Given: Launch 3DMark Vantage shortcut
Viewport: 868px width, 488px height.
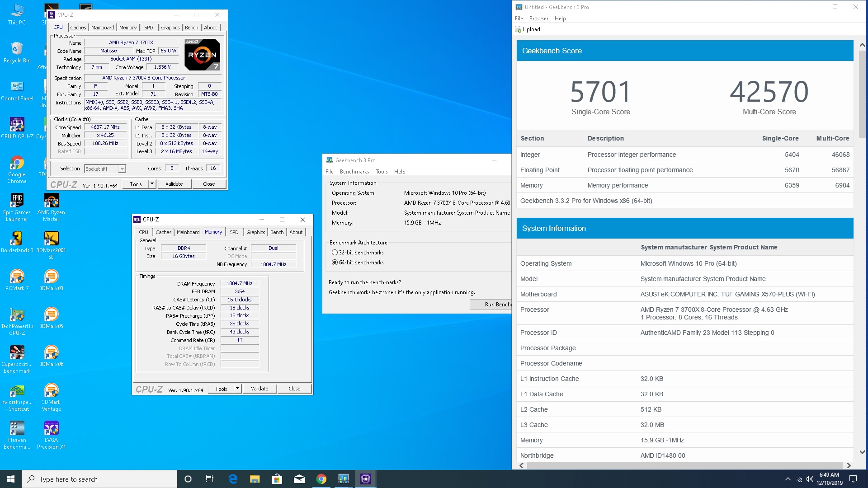Looking at the screenshot, I should [x=51, y=397].
